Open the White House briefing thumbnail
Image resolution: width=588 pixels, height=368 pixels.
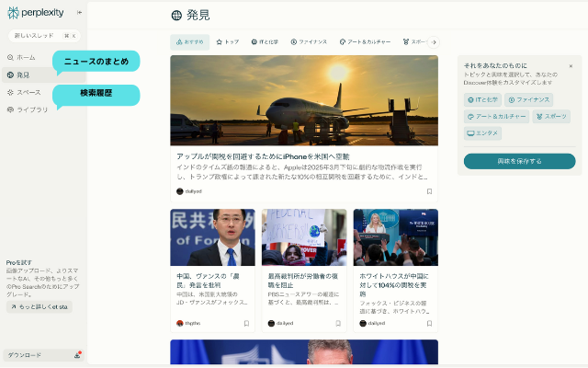tap(396, 237)
